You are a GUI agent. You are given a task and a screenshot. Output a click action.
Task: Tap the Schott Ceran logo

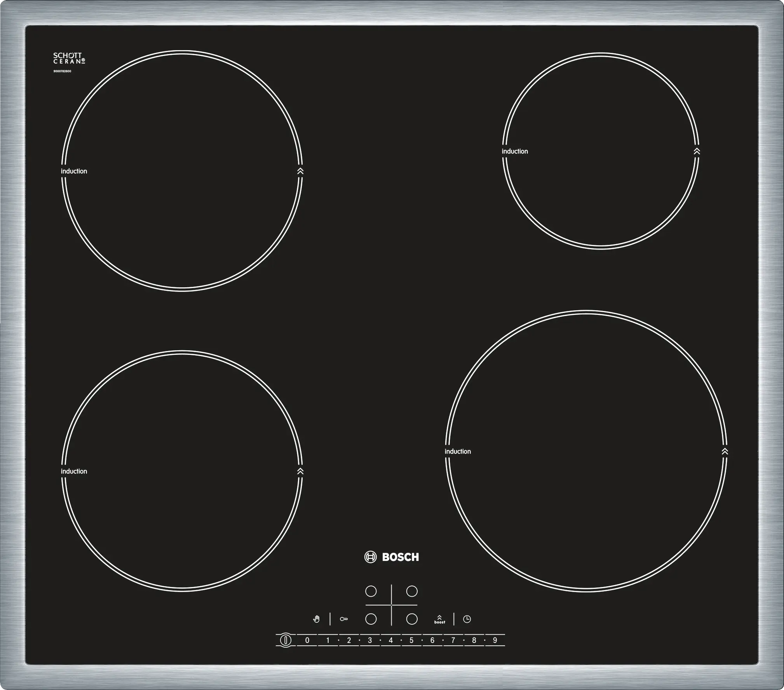point(69,58)
